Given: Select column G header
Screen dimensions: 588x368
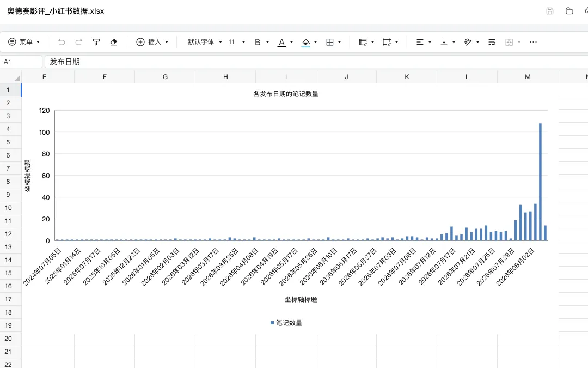Looking at the screenshot, I should click(x=165, y=77).
